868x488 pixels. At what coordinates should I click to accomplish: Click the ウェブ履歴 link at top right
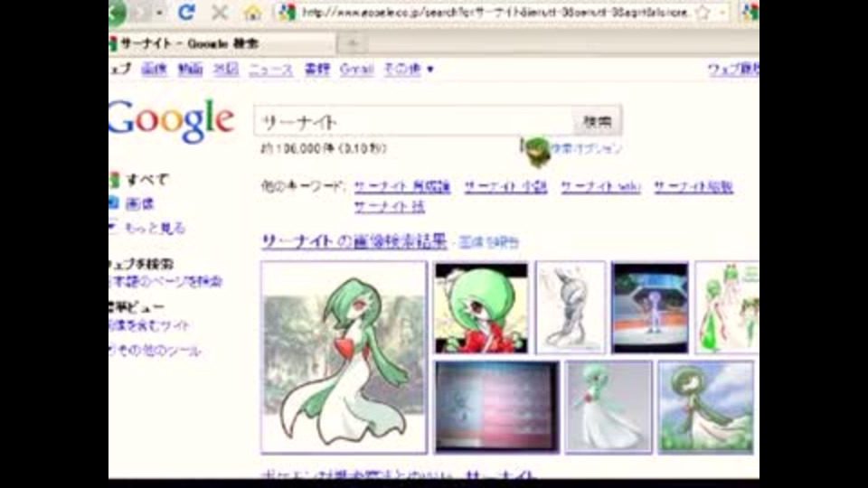733,70
